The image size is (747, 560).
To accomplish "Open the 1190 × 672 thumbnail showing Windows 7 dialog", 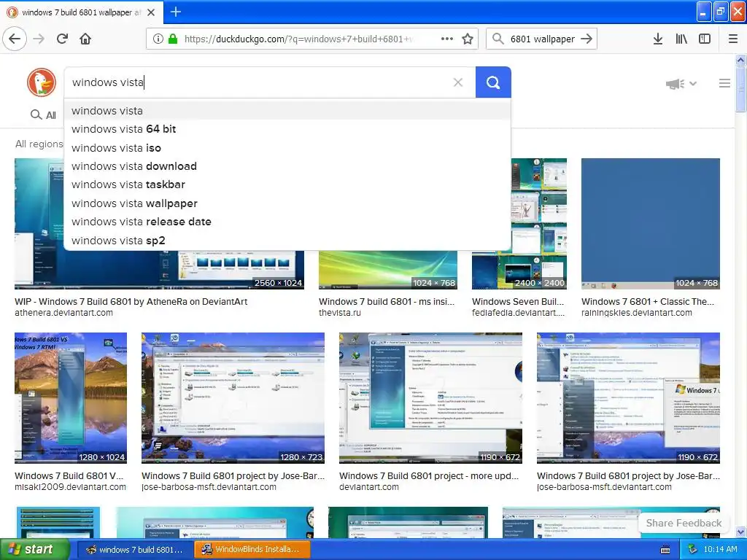I will point(628,397).
